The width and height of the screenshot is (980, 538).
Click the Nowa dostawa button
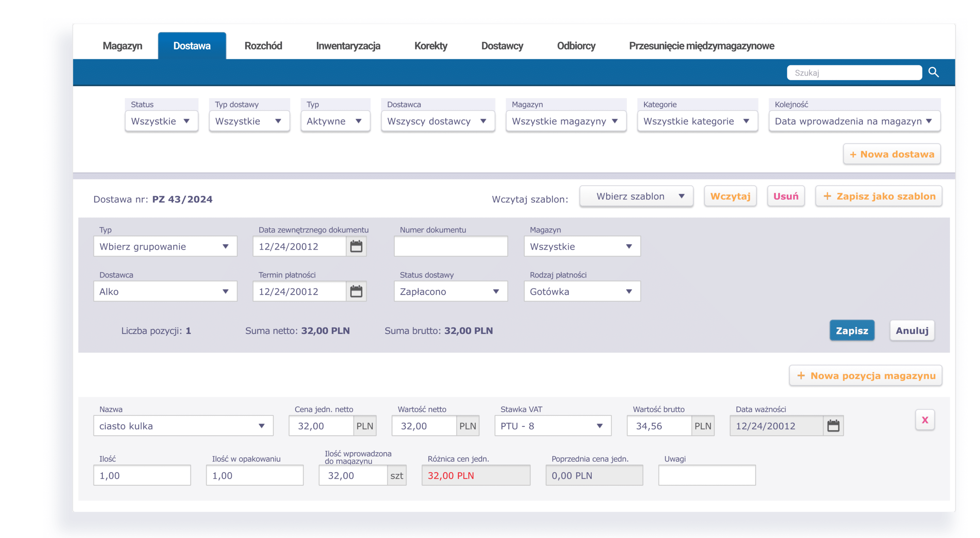click(892, 154)
